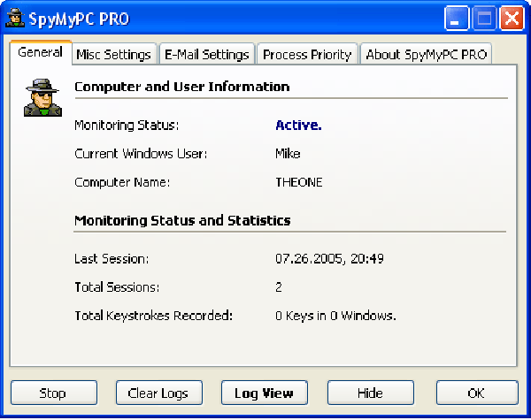This screenshot has height=420, width=531.
Task: Click the 'Current Windows User:' label
Action: [141, 154]
